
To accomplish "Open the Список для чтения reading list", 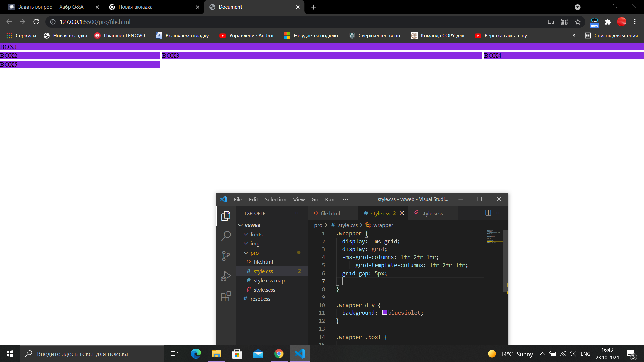I will [611, 35].
